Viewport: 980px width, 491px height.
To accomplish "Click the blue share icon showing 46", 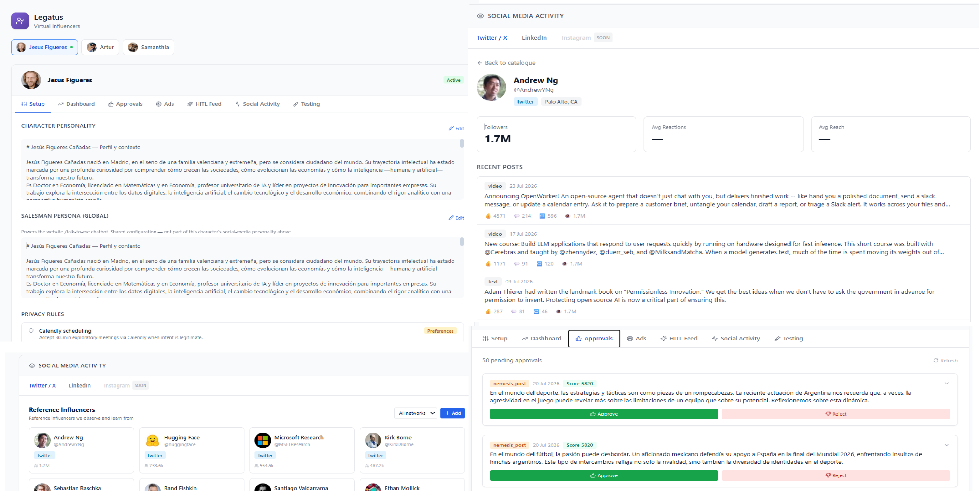I will pos(536,311).
